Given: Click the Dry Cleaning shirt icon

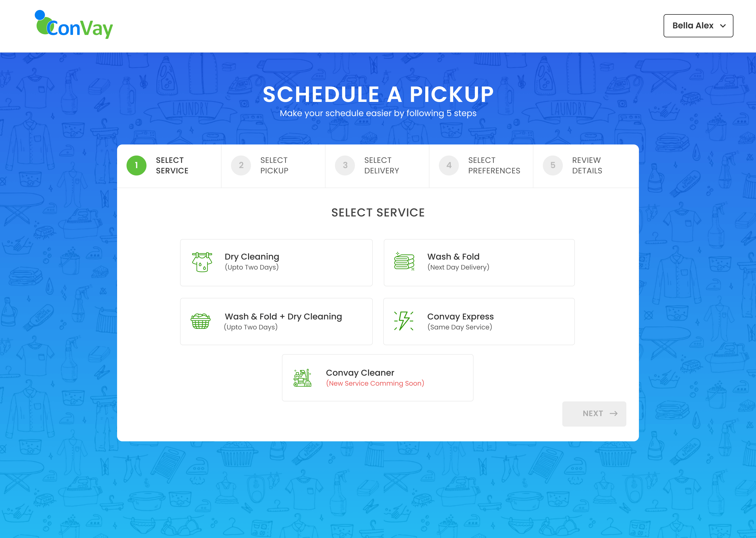Looking at the screenshot, I should coord(202,262).
